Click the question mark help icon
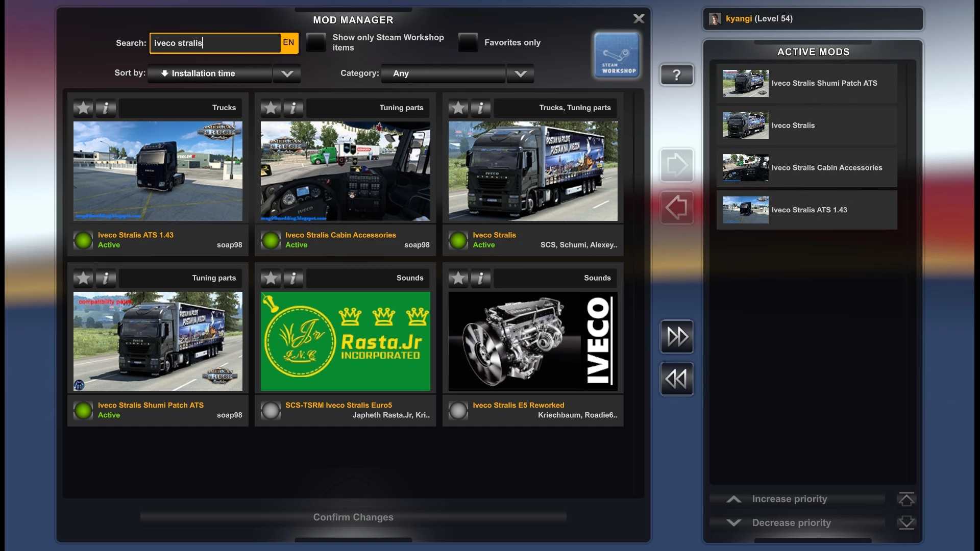Viewport: 980px width, 551px height. click(676, 75)
